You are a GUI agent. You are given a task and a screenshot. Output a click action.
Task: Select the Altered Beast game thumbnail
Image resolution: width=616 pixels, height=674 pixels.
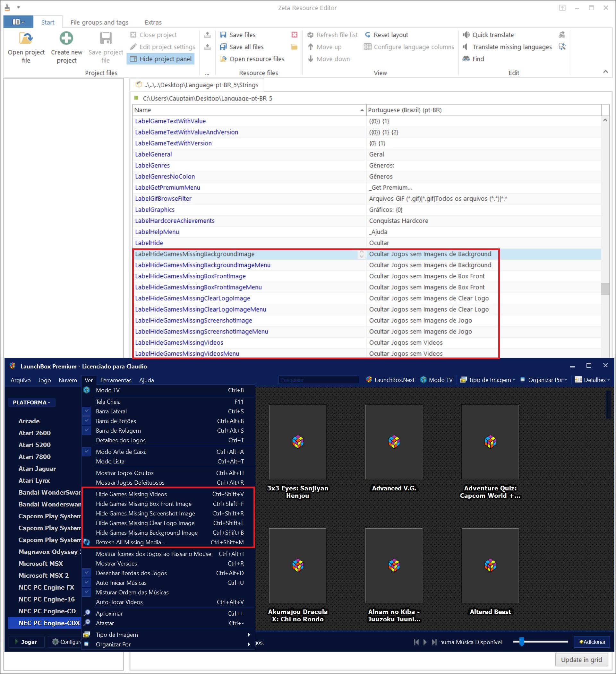pos(490,566)
